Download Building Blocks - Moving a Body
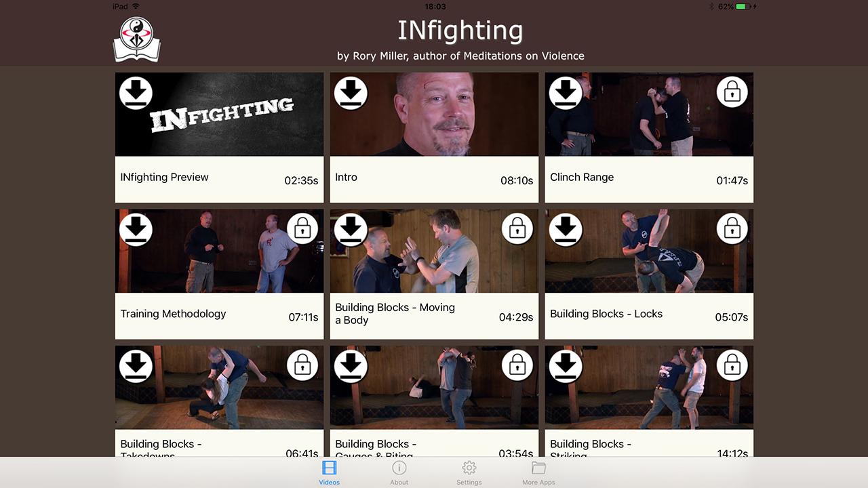Viewport: 868px width, 488px height. click(351, 229)
